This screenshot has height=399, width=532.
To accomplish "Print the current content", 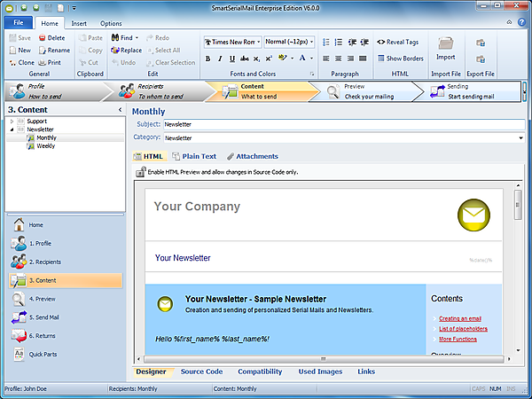I will coord(50,62).
